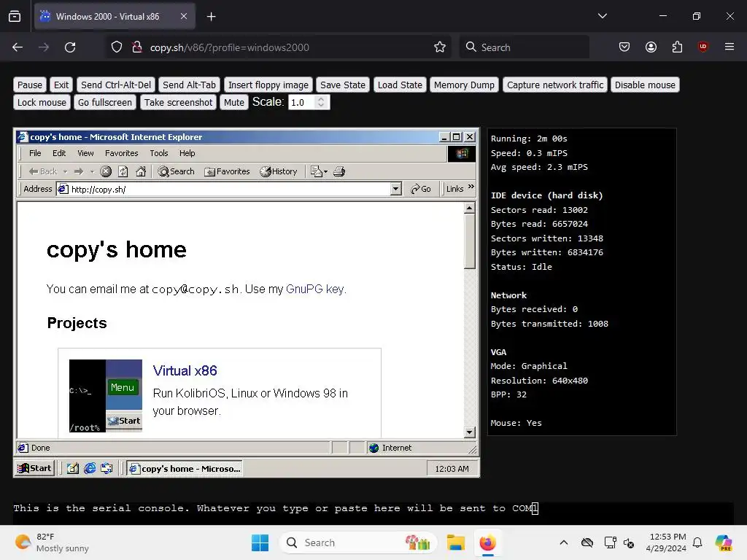Click IE Go button
Image resolution: width=747 pixels, height=560 pixels.
coord(420,189)
